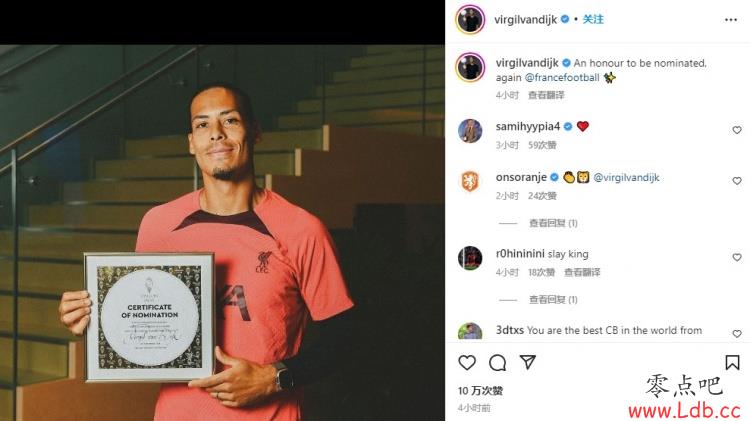Share post via paper plane icon
The width and height of the screenshot is (750, 421).
528,362
